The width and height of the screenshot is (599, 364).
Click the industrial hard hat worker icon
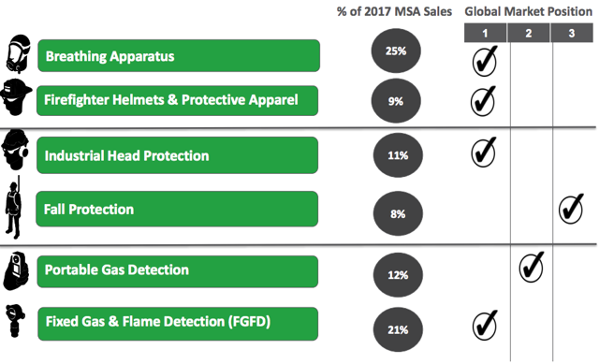tap(15, 150)
